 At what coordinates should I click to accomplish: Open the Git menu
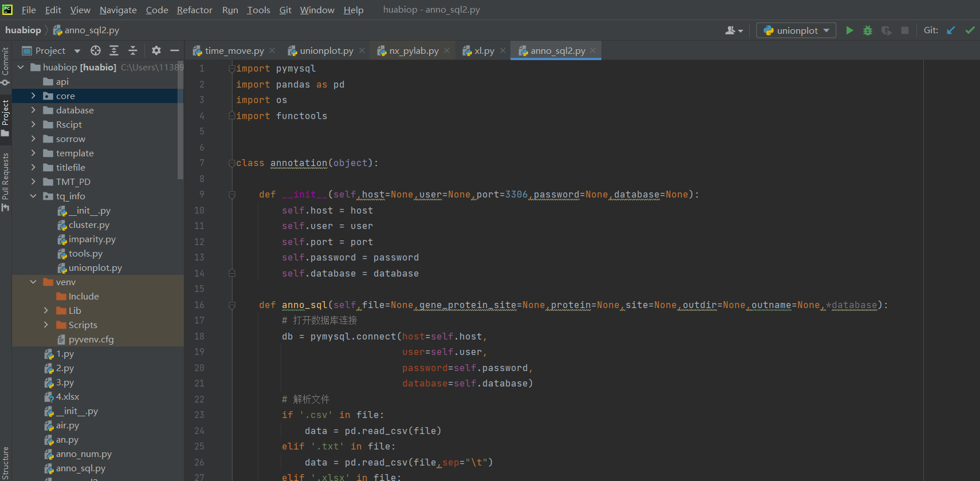pos(285,10)
